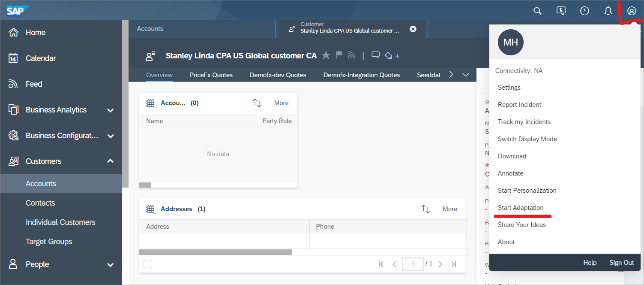The width and height of the screenshot is (644, 285).
Task: Click More in the Addresses panel
Action: pyautogui.click(x=449, y=209)
